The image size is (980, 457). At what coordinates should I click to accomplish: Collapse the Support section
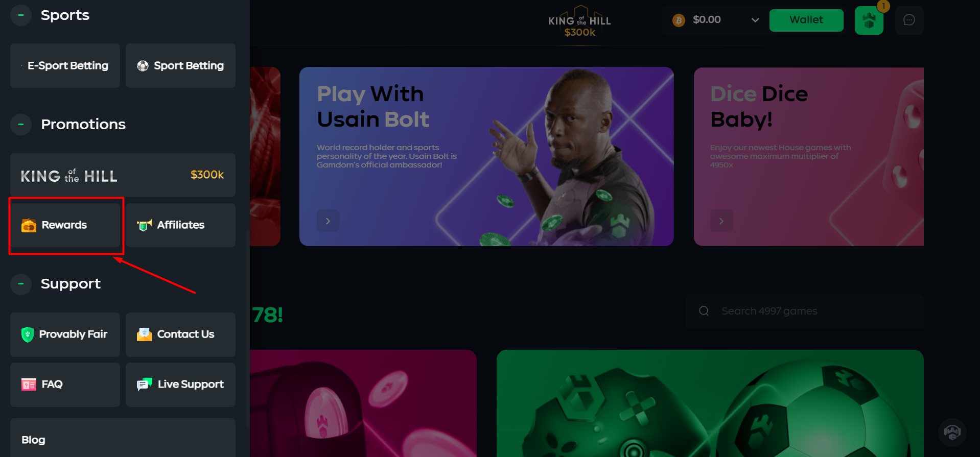click(x=21, y=283)
